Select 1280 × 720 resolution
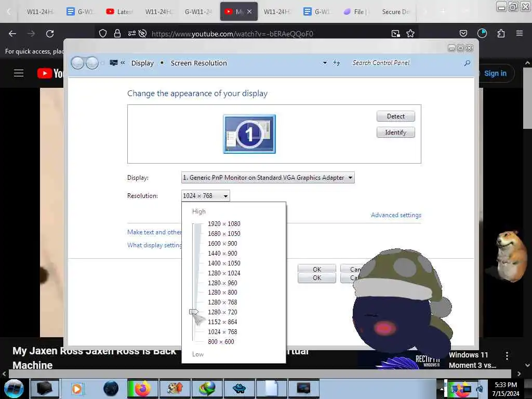The image size is (532, 399). (x=222, y=312)
